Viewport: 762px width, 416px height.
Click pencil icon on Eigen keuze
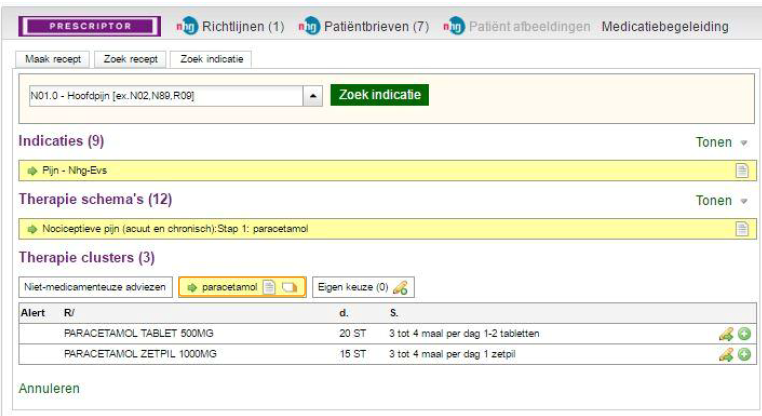[400, 288]
